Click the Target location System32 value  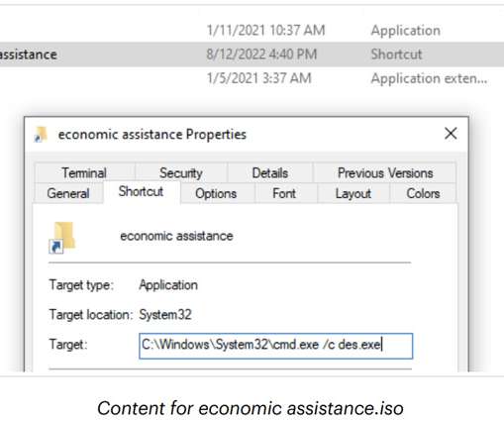click(x=165, y=314)
